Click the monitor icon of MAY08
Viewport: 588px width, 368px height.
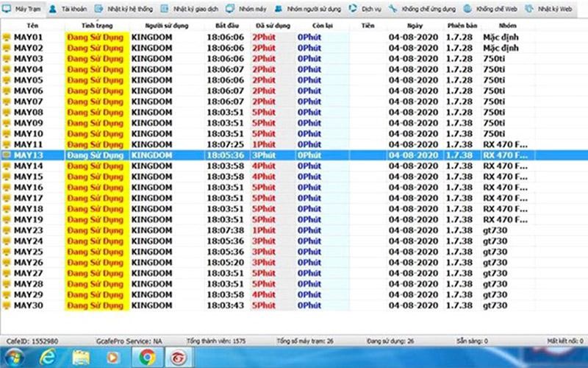[7, 113]
